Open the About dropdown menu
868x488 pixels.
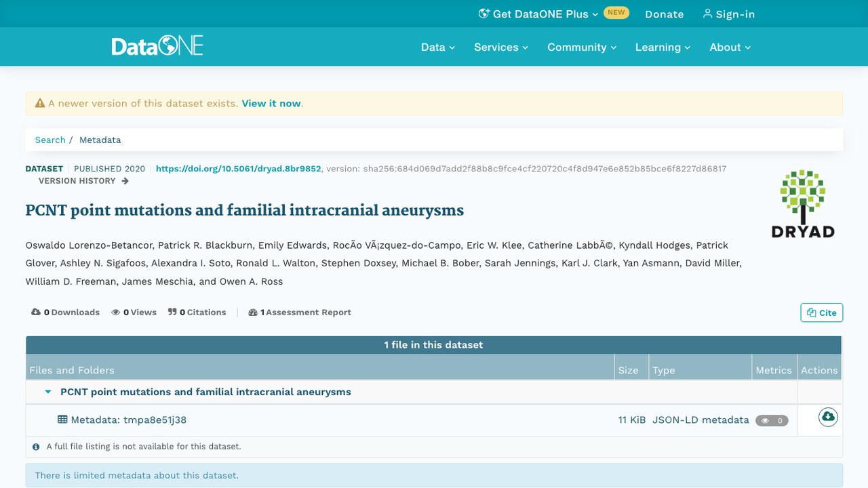tap(730, 47)
